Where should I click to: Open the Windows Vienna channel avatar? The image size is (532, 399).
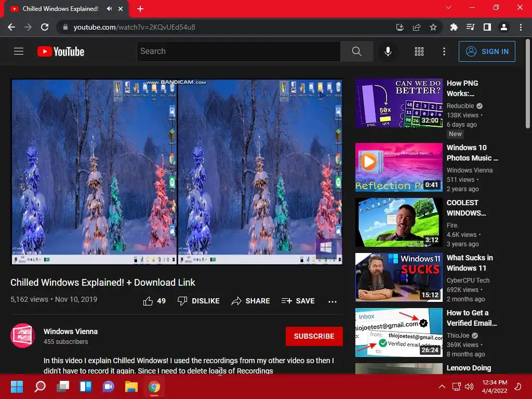pyautogui.click(x=23, y=336)
